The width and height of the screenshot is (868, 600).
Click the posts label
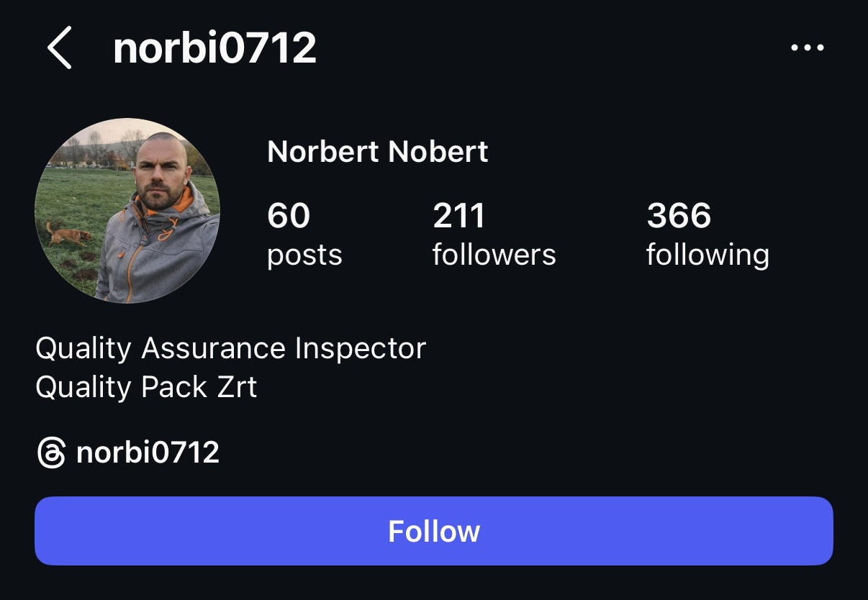(304, 256)
